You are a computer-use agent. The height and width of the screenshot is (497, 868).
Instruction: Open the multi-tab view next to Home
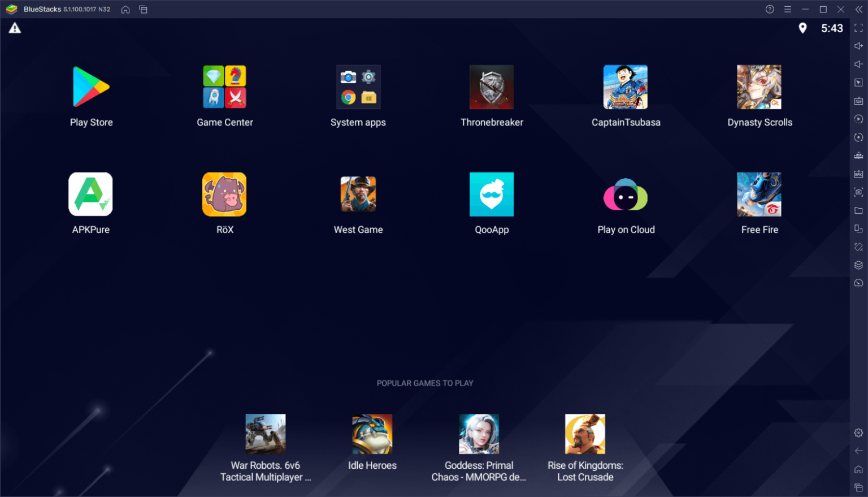pyautogui.click(x=143, y=9)
